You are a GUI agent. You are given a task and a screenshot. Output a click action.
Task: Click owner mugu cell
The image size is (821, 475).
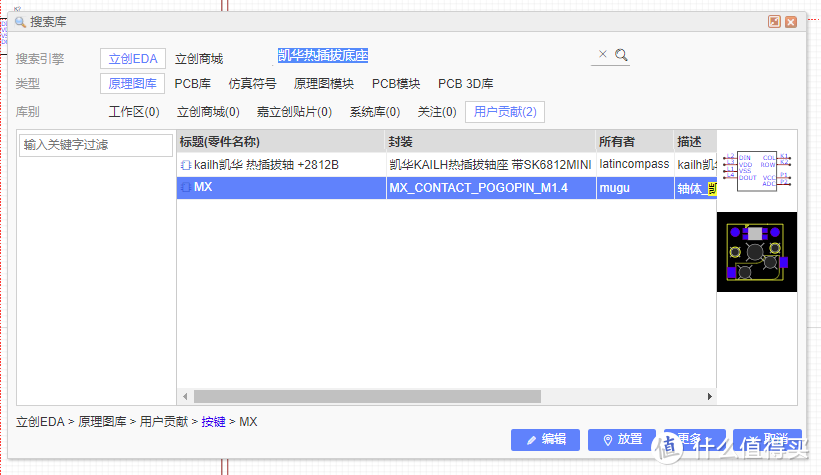pyautogui.click(x=635, y=188)
